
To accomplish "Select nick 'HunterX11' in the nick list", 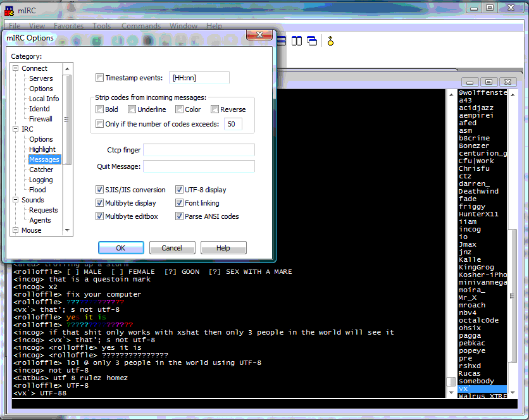I will pos(478,214).
